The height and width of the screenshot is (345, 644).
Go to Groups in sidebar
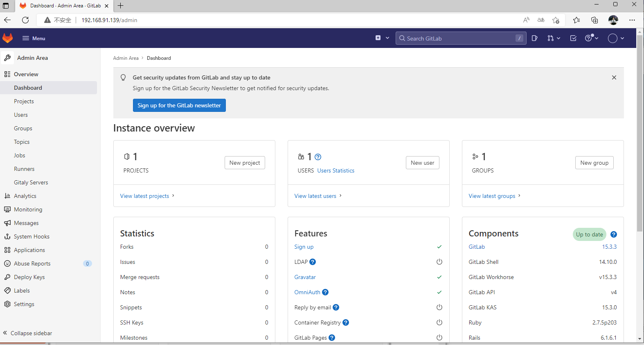point(23,128)
